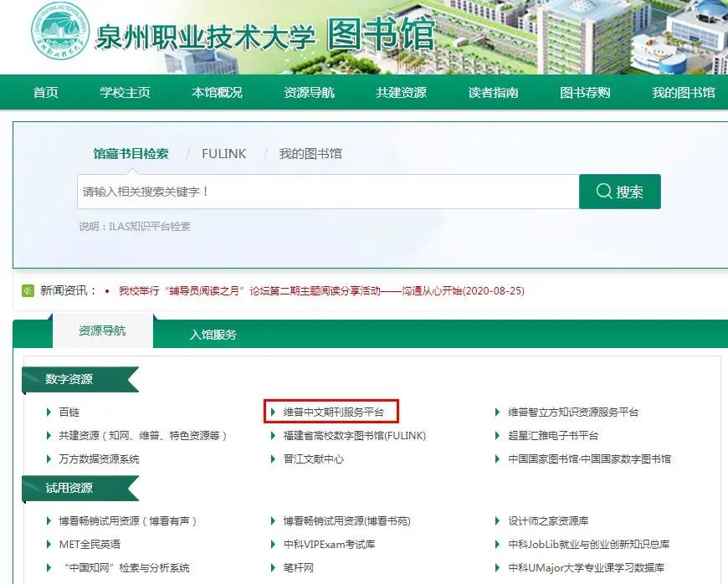Image resolution: width=728 pixels, height=584 pixels.
Task: Open the 学校主页 menu item
Action: point(125,92)
